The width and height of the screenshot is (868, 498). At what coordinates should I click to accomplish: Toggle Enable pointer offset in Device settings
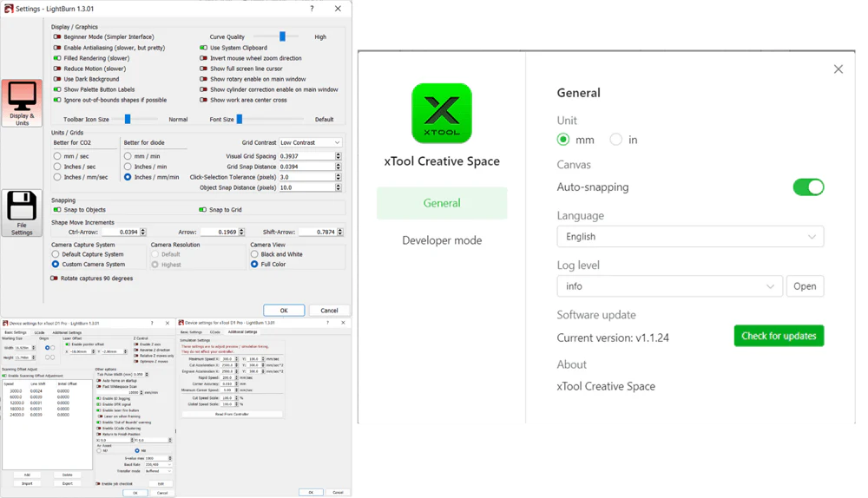click(68, 344)
